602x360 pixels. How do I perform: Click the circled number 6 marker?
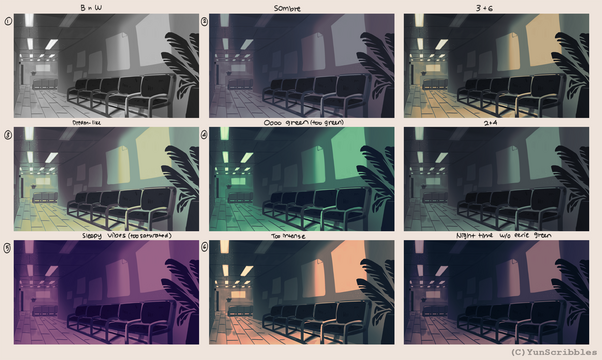204,247
